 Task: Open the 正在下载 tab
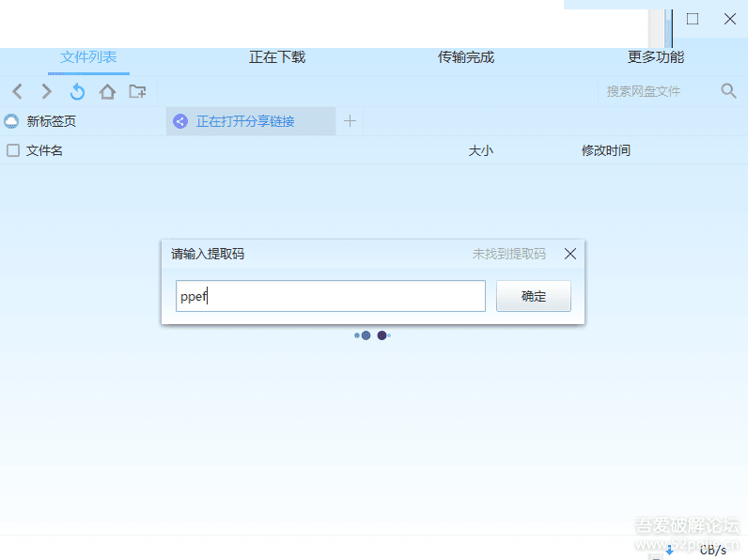click(277, 57)
